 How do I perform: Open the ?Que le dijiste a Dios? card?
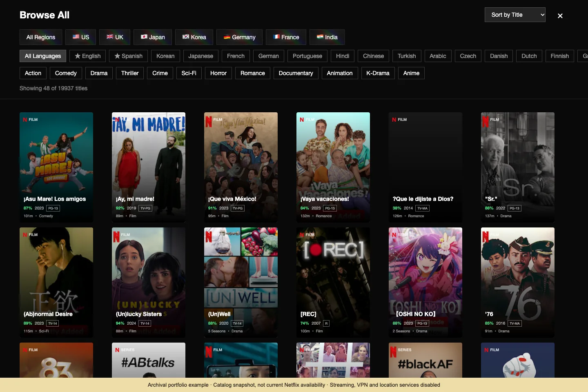[x=425, y=167]
